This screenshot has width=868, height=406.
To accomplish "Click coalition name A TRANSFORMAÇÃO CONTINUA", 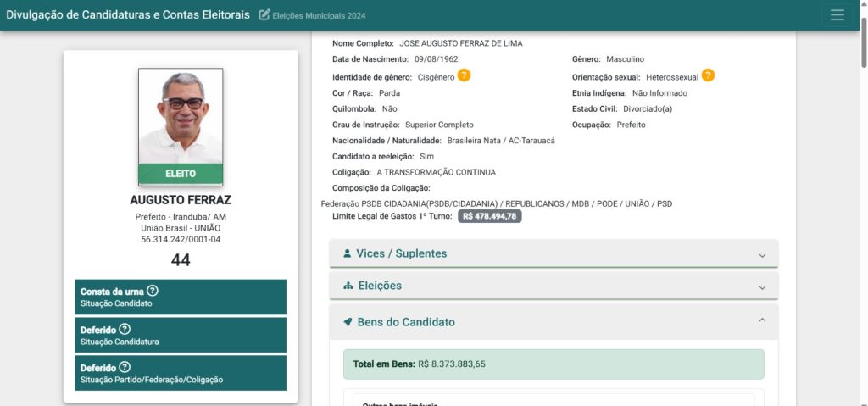I will click(437, 172).
